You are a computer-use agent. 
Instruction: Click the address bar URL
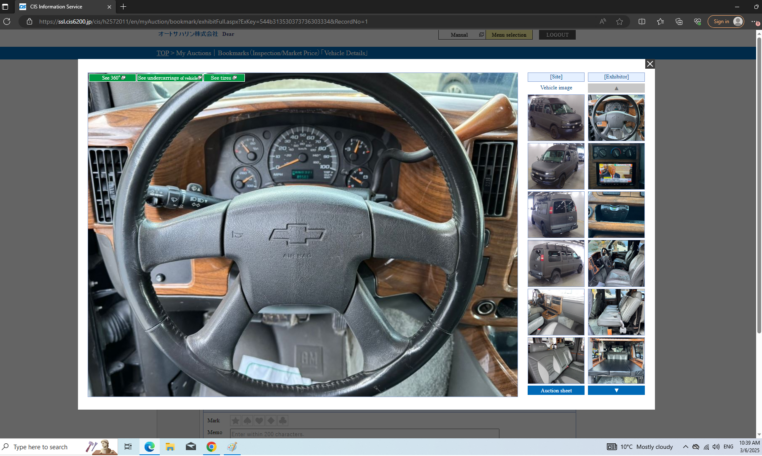203,21
